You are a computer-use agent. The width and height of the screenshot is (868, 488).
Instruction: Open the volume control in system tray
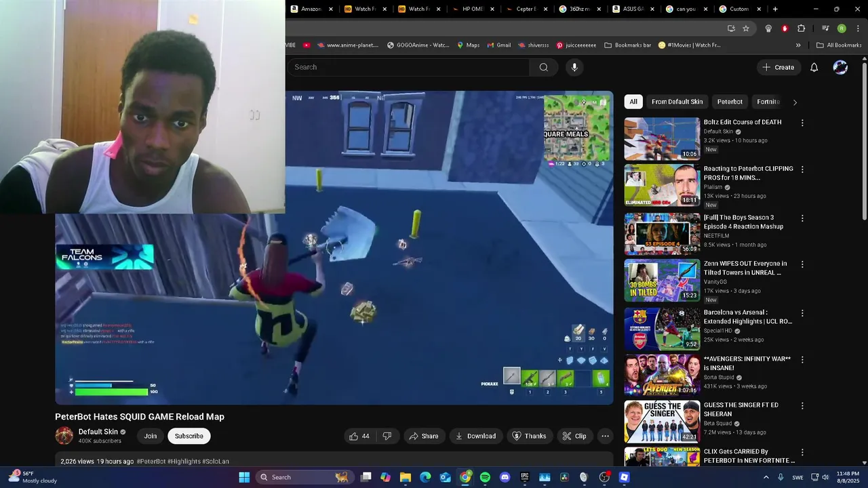pos(825,477)
